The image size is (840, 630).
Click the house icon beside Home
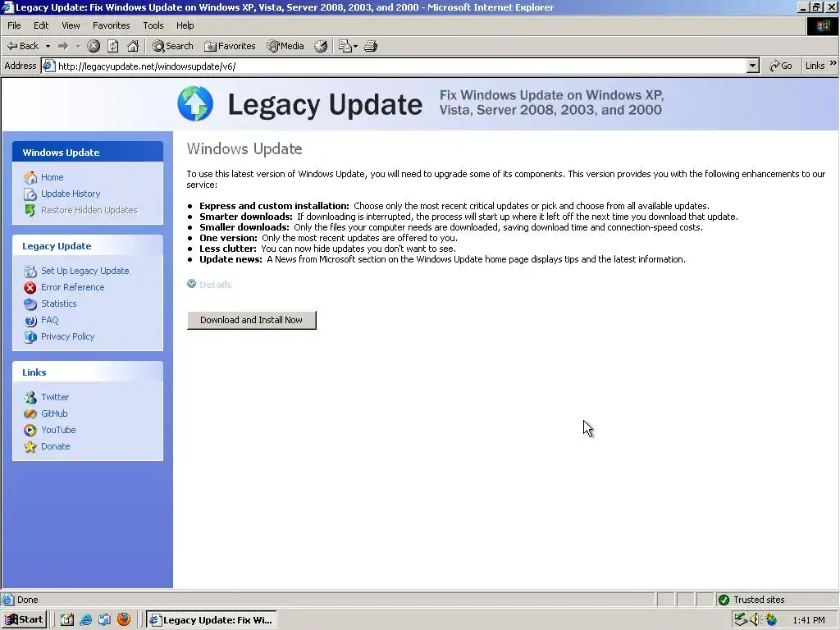point(30,177)
